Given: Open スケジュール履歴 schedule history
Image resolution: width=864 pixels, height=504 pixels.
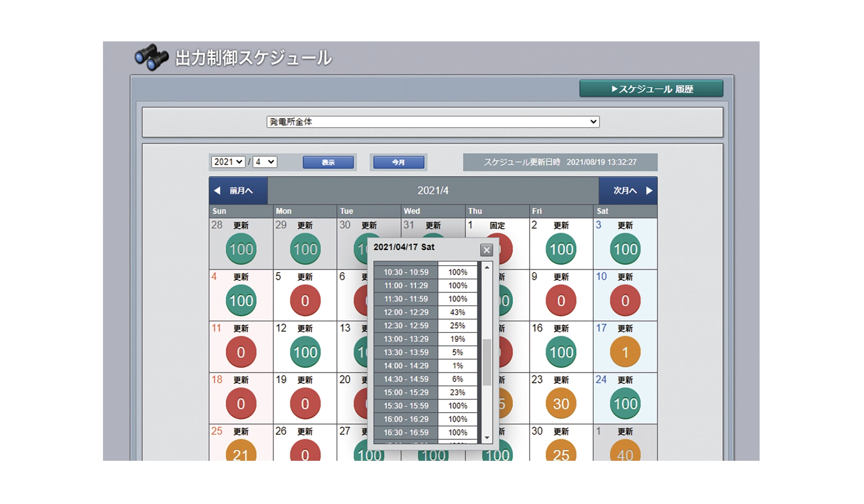Looking at the screenshot, I should point(651,89).
